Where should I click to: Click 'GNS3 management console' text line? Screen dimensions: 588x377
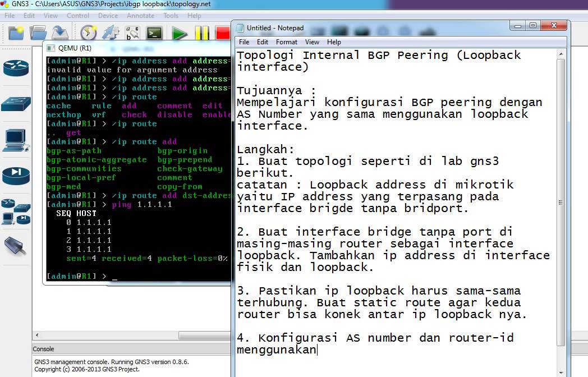(112, 362)
